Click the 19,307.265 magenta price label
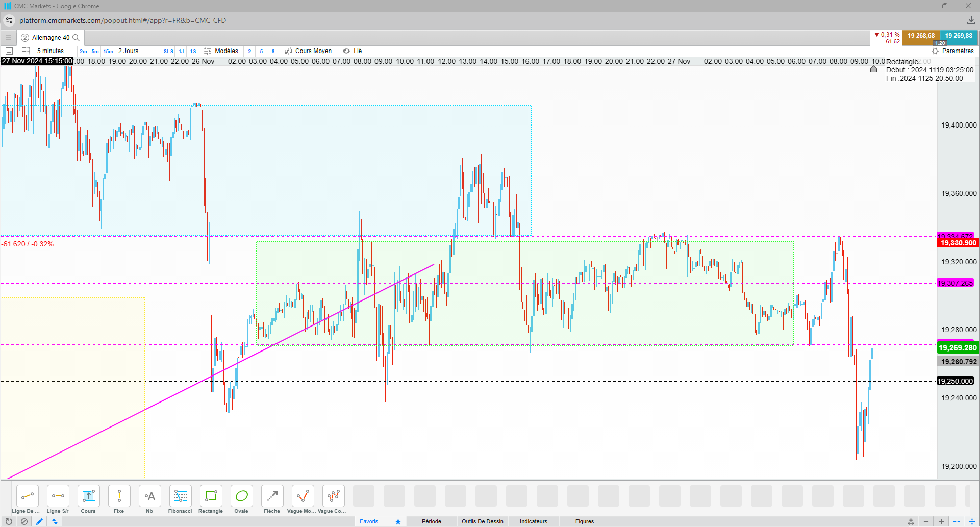 pos(956,283)
